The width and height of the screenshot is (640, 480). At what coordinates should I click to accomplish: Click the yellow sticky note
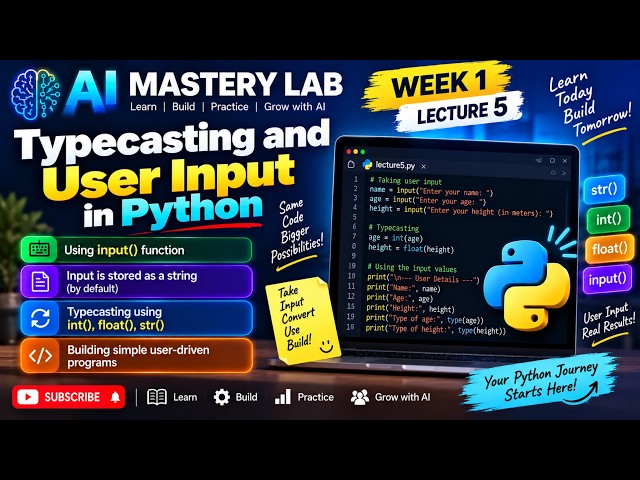pyautogui.click(x=302, y=320)
